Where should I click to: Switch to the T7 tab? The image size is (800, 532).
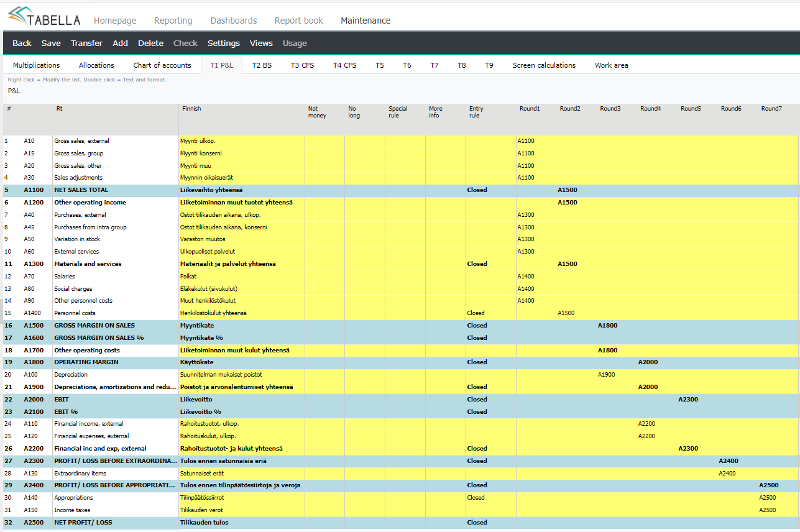point(434,65)
